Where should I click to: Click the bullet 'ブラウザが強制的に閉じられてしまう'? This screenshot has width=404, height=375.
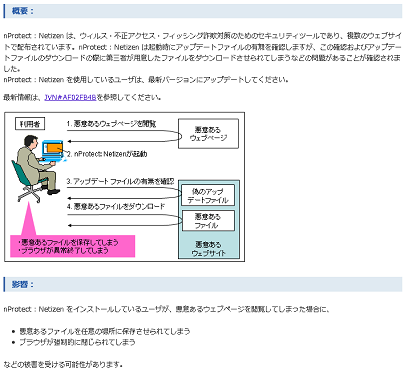pos(77,342)
